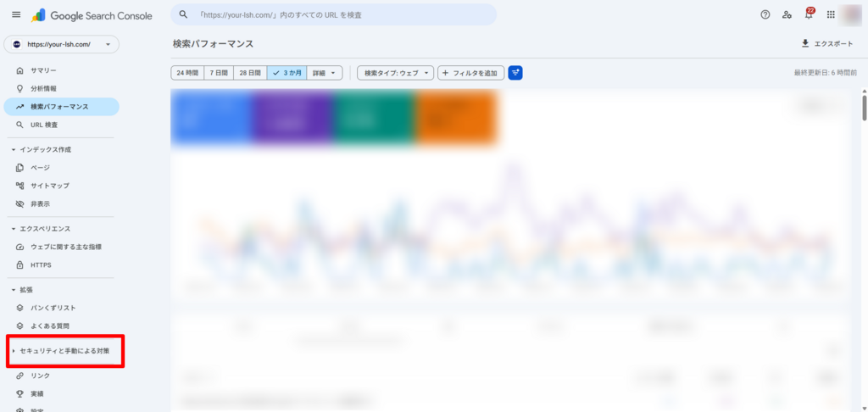Viewport: 868px width, 412px height.
Task: Open the notifications bell icon
Action: [808, 14]
